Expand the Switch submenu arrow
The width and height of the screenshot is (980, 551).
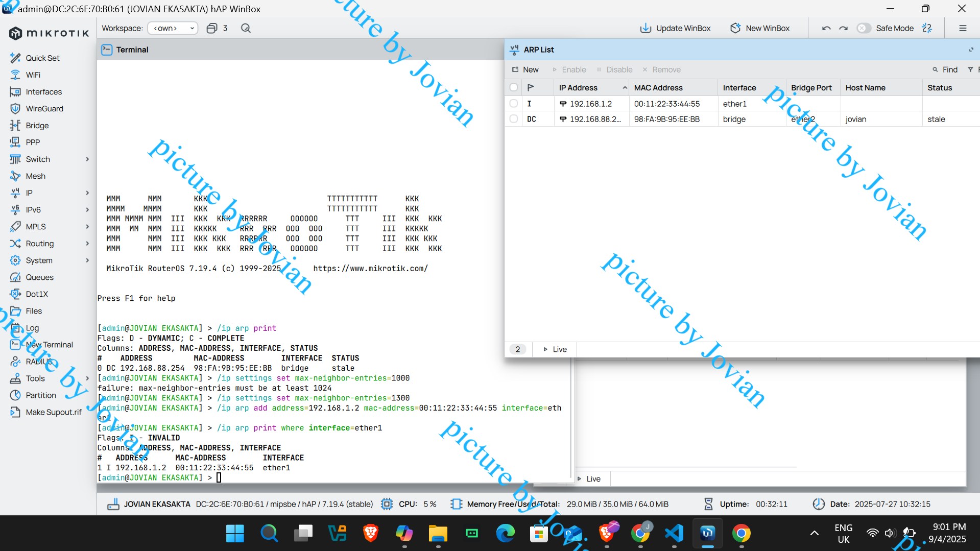pos(87,159)
